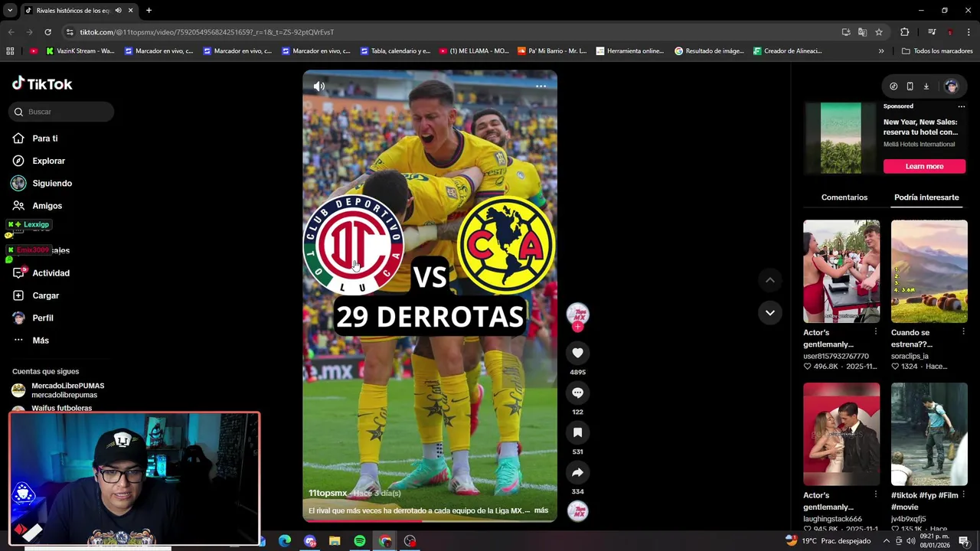Go to the previous video with the up arrow

click(x=770, y=280)
